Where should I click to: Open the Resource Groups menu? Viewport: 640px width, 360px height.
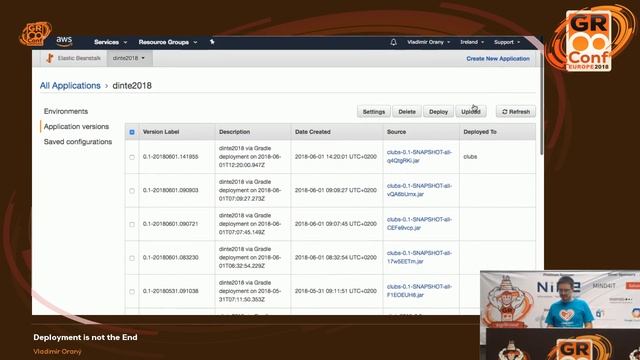(168, 42)
